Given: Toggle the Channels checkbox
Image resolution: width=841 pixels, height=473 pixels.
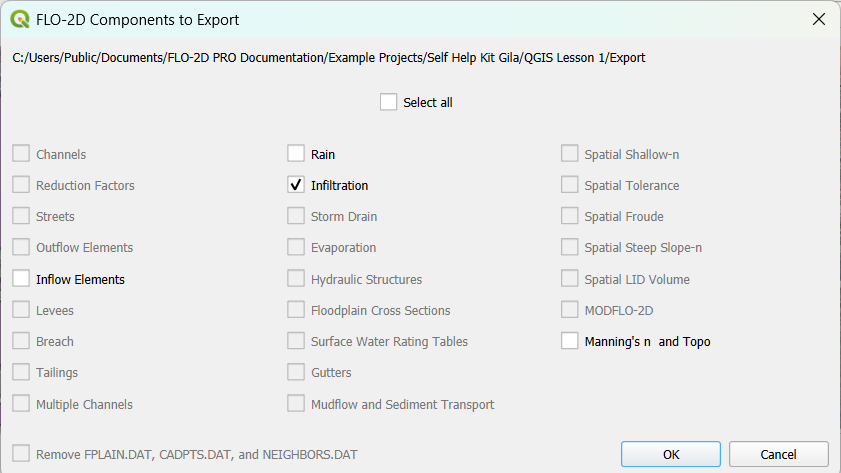Looking at the screenshot, I should (21, 154).
